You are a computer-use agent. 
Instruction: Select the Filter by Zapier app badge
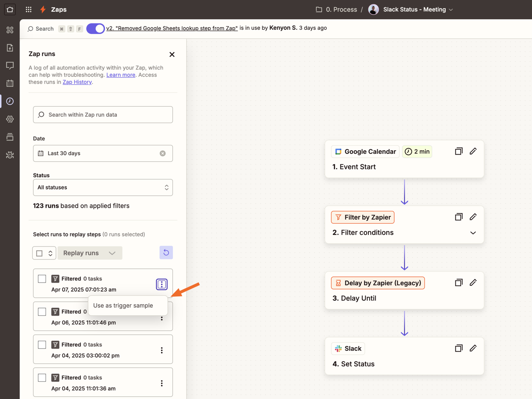click(x=363, y=217)
